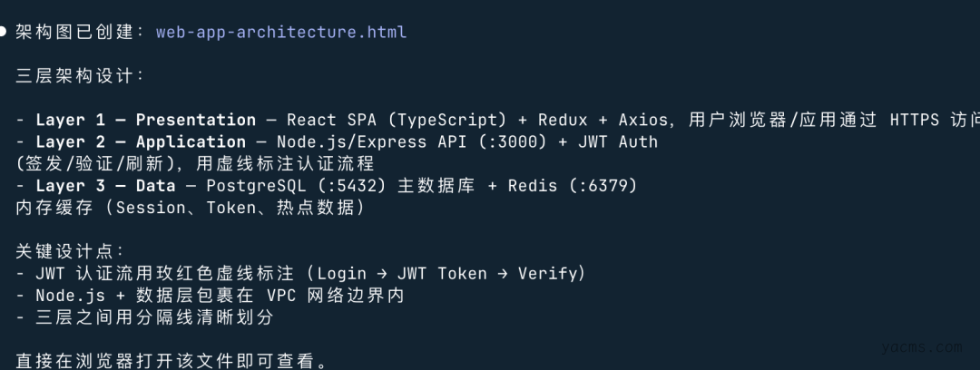Image resolution: width=980 pixels, height=370 pixels.
Task: Open the web-app-architecture.html file link
Action: coord(281,32)
